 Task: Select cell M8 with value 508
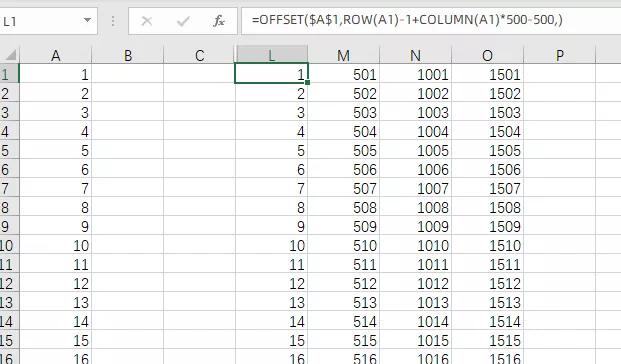click(x=344, y=207)
